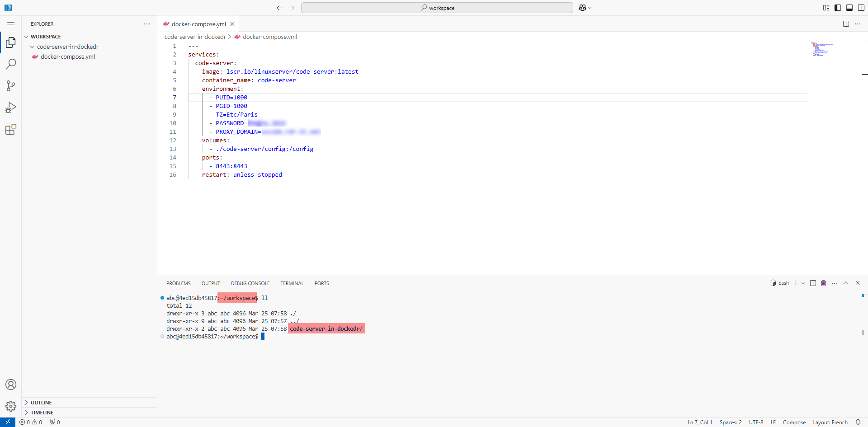Screen dimensions: 868x427
Task: Open the Extensions view
Action: click(x=11, y=130)
